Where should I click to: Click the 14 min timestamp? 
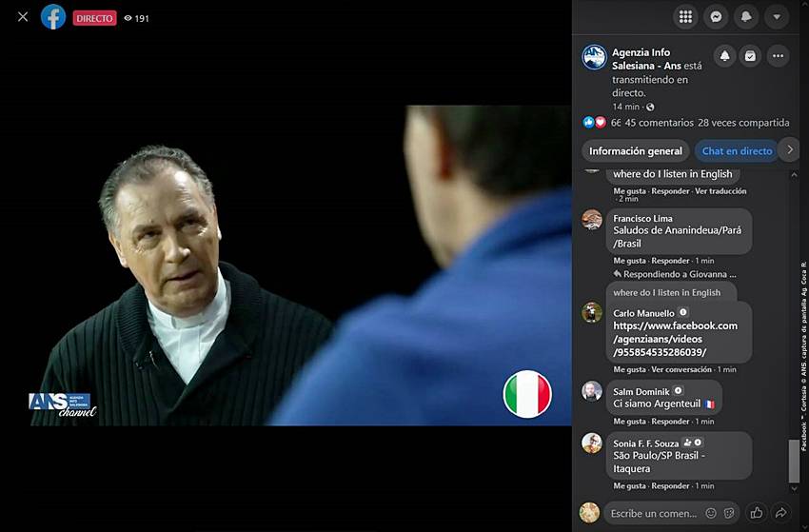pyautogui.click(x=625, y=107)
